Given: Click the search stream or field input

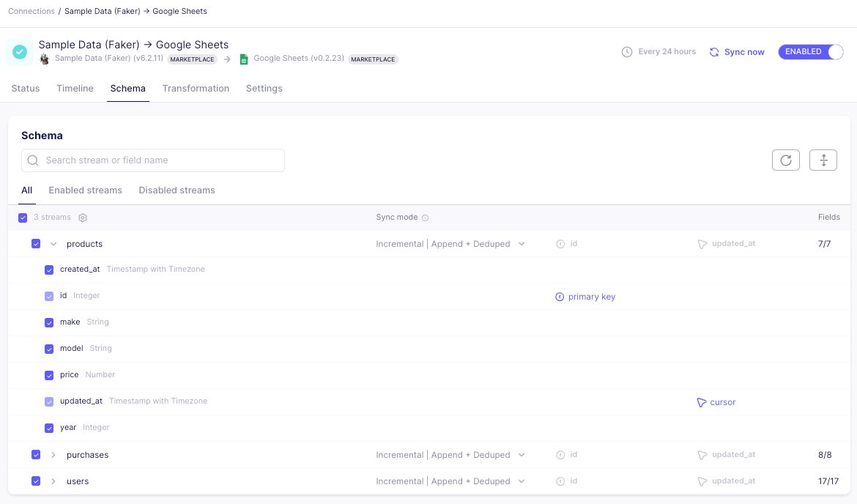Looking at the screenshot, I should click(153, 160).
